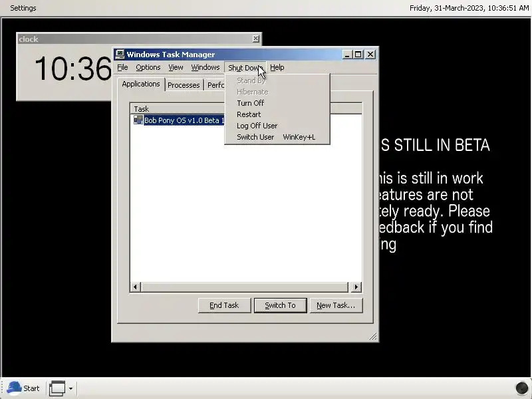Click the Task Manager title bar icon
The image size is (532, 399).
120,55
